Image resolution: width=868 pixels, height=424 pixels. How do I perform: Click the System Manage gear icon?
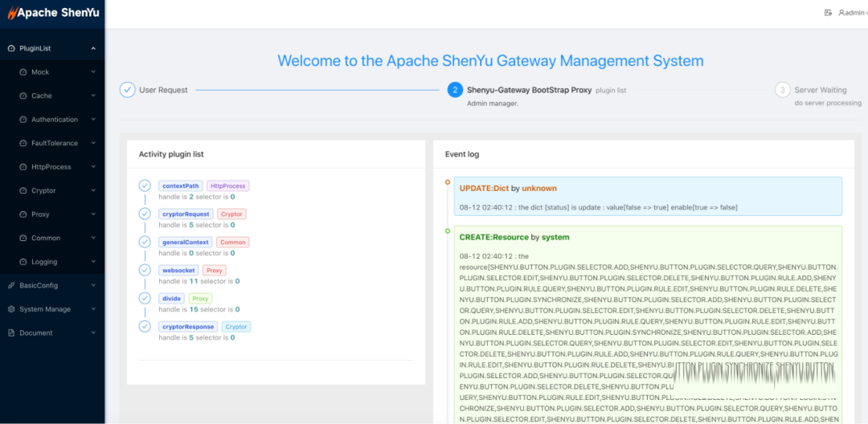tap(11, 309)
